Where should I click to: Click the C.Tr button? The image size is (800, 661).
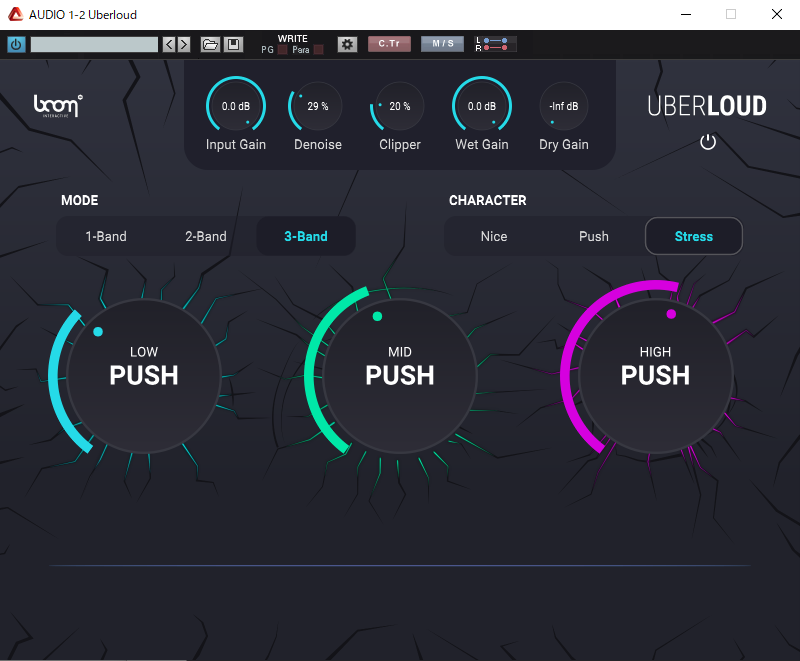tap(389, 44)
